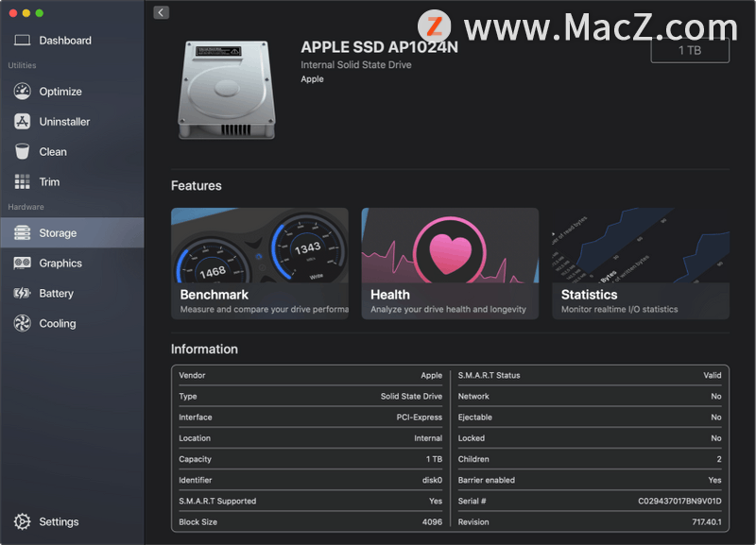The width and height of the screenshot is (756, 545).
Task: Click serial number C029437017BN9V01D
Action: coord(679,502)
